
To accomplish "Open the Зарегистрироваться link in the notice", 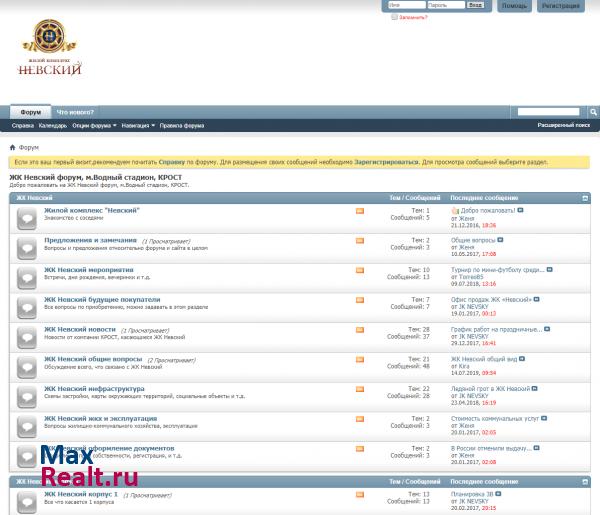I will pyautogui.click(x=386, y=162).
